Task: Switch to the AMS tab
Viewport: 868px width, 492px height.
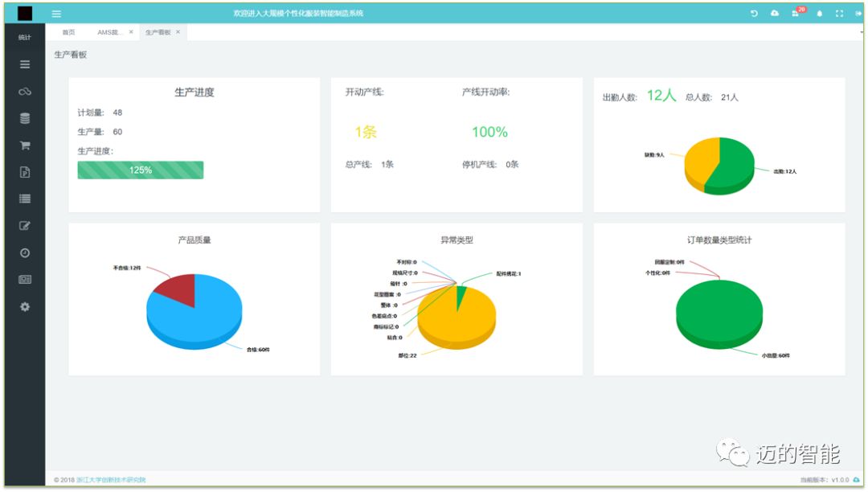Action: [110, 32]
